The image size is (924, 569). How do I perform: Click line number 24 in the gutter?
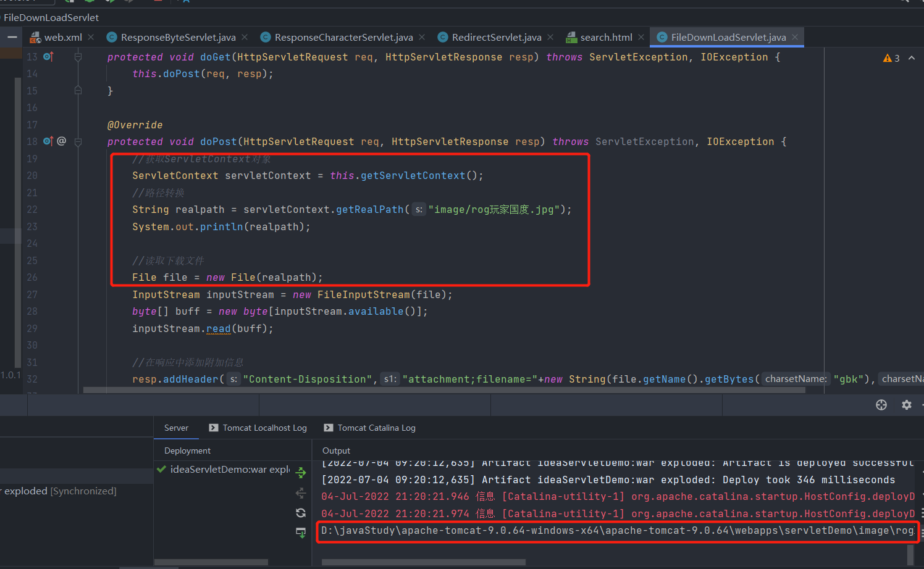32,243
